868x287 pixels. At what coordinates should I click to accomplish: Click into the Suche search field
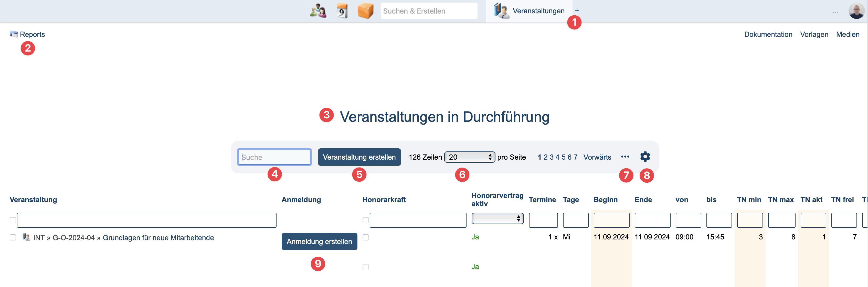pos(274,157)
